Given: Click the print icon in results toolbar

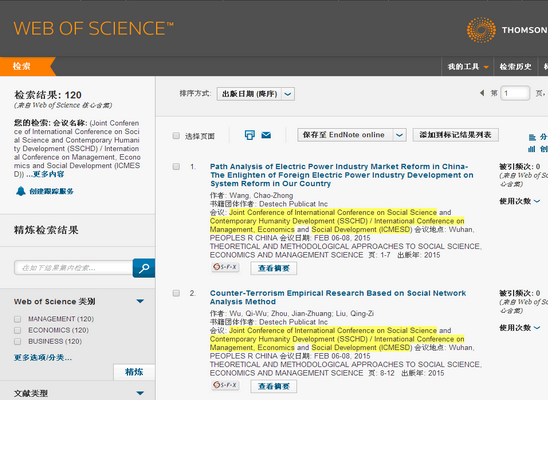Looking at the screenshot, I should [x=250, y=135].
